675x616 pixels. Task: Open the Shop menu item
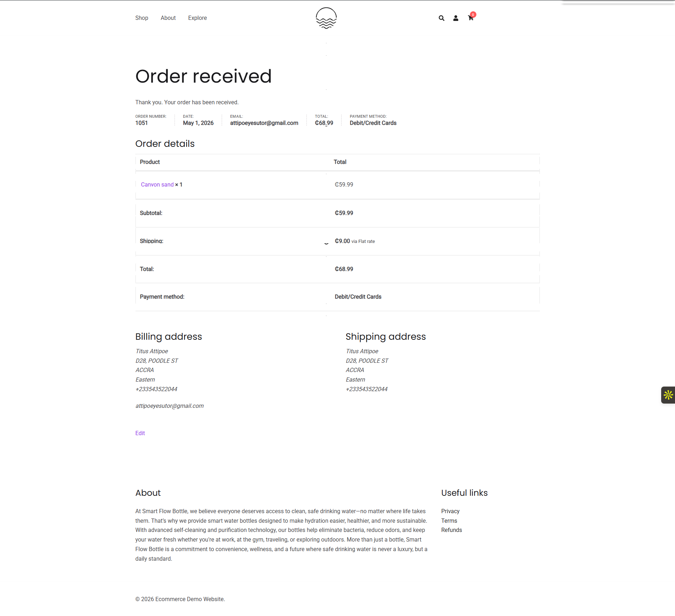click(142, 18)
